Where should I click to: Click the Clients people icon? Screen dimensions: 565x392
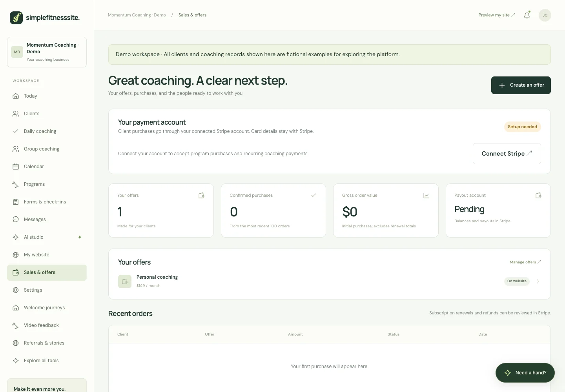tap(16, 114)
